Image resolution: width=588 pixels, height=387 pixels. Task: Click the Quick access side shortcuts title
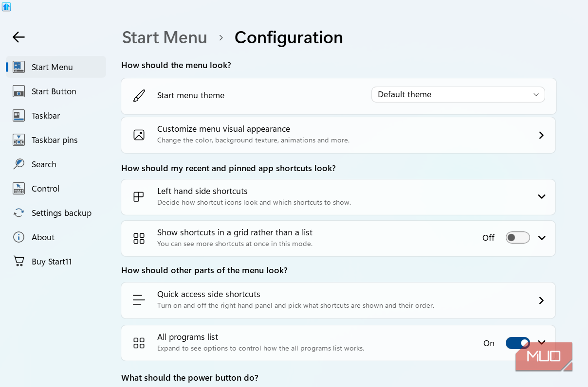[x=208, y=294]
